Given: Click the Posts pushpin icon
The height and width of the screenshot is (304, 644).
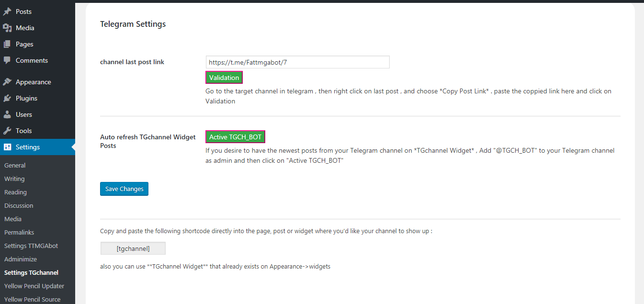Looking at the screenshot, I should tap(7, 11).
